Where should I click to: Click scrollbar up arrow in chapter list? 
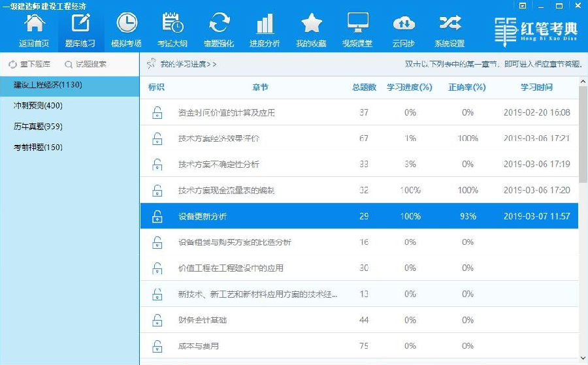(x=583, y=82)
